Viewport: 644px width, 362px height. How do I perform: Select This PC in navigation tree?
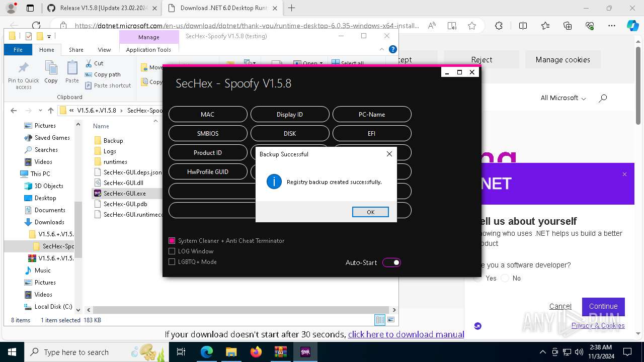click(x=40, y=174)
